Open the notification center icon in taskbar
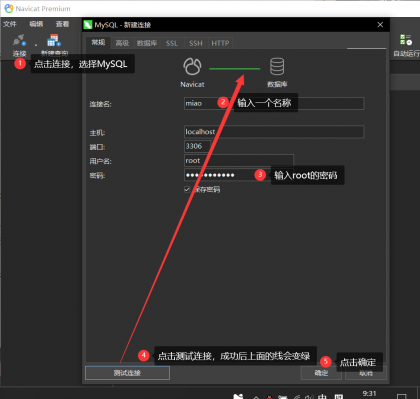The height and width of the screenshot is (399, 420). coord(402,396)
